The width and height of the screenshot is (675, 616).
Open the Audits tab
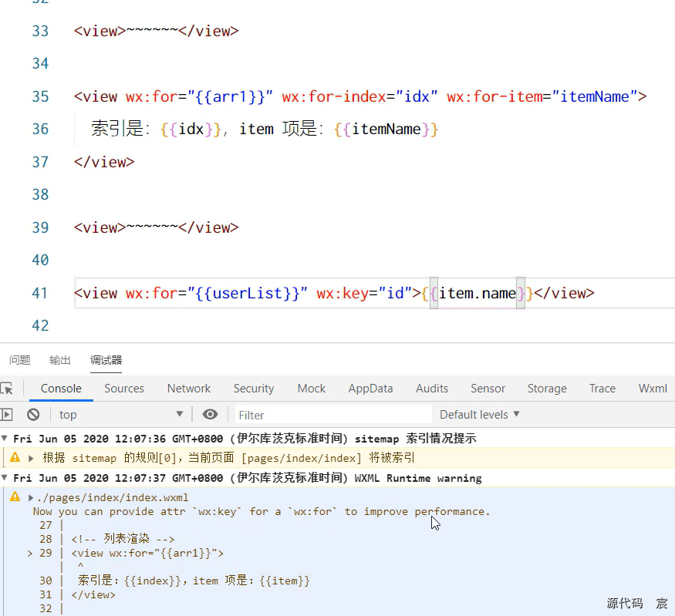[x=432, y=389]
